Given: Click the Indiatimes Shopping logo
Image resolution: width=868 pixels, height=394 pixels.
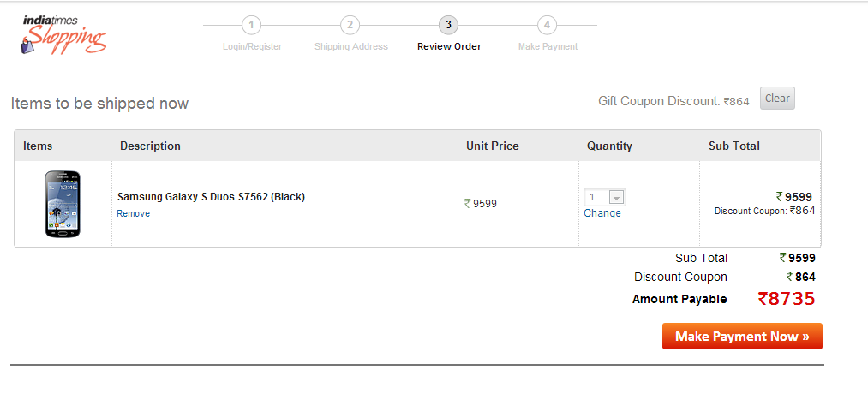Looking at the screenshot, I should point(63,35).
